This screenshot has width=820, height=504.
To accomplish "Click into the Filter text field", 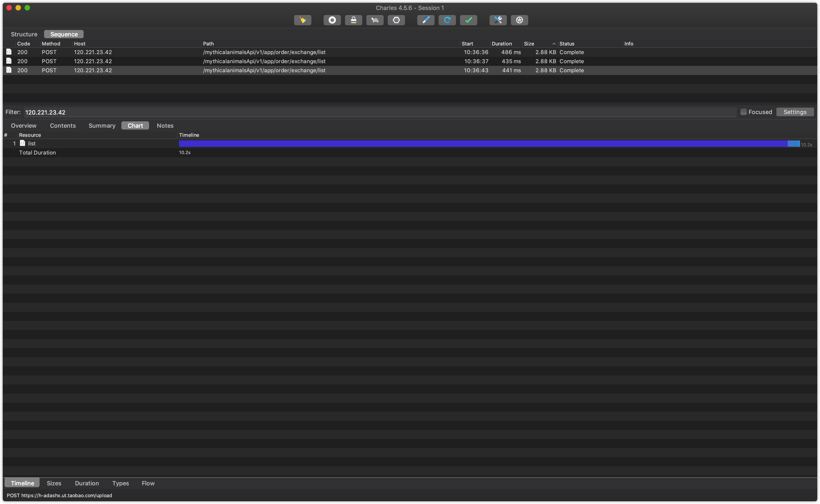I will click(x=380, y=112).
